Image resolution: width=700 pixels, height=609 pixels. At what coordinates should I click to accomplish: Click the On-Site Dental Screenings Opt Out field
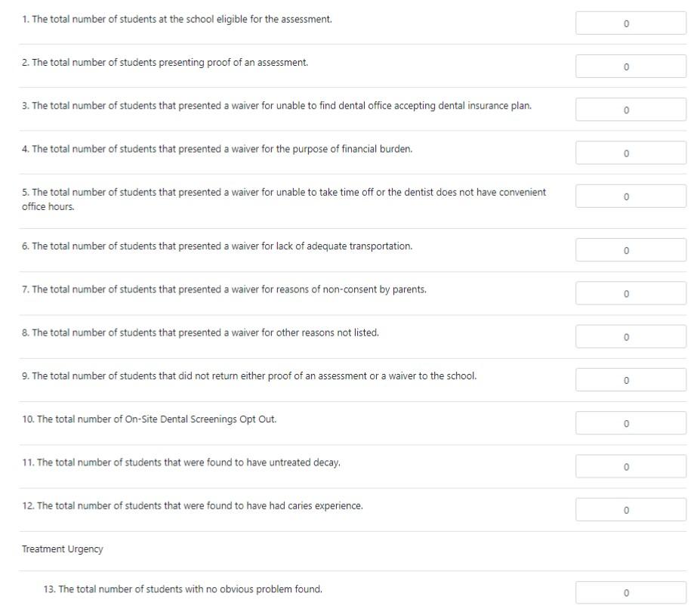[631, 423]
